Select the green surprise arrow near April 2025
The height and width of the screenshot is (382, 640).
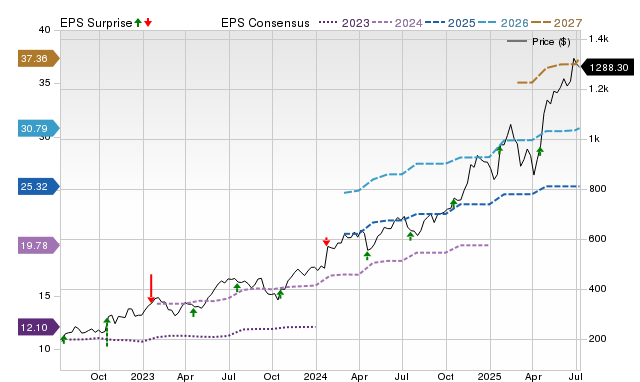click(x=540, y=151)
